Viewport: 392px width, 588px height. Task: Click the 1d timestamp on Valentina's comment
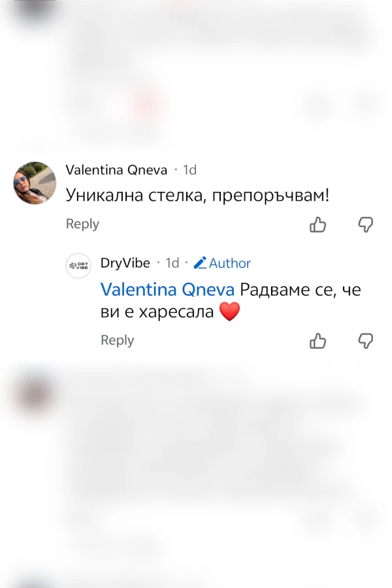click(x=189, y=170)
